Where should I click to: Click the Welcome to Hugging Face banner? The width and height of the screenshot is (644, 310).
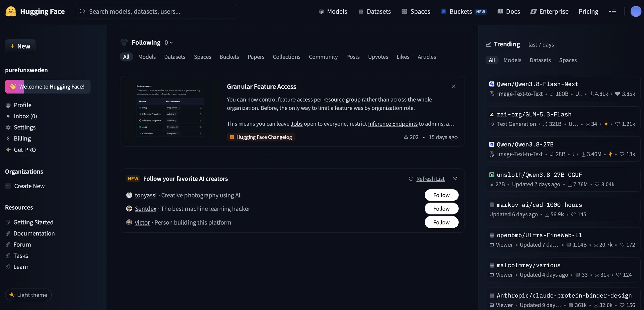point(48,86)
